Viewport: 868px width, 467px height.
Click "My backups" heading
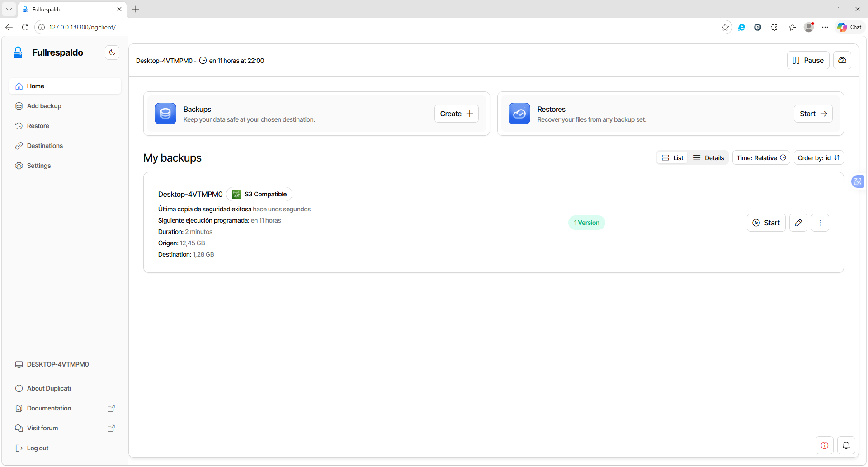pos(172,158)
